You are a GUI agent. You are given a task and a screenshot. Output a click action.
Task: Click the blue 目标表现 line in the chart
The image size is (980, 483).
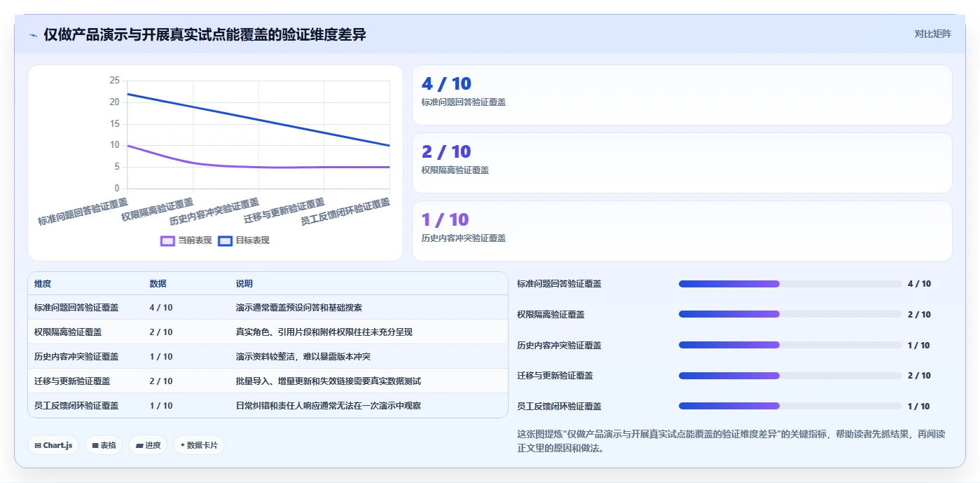point(258,120)
